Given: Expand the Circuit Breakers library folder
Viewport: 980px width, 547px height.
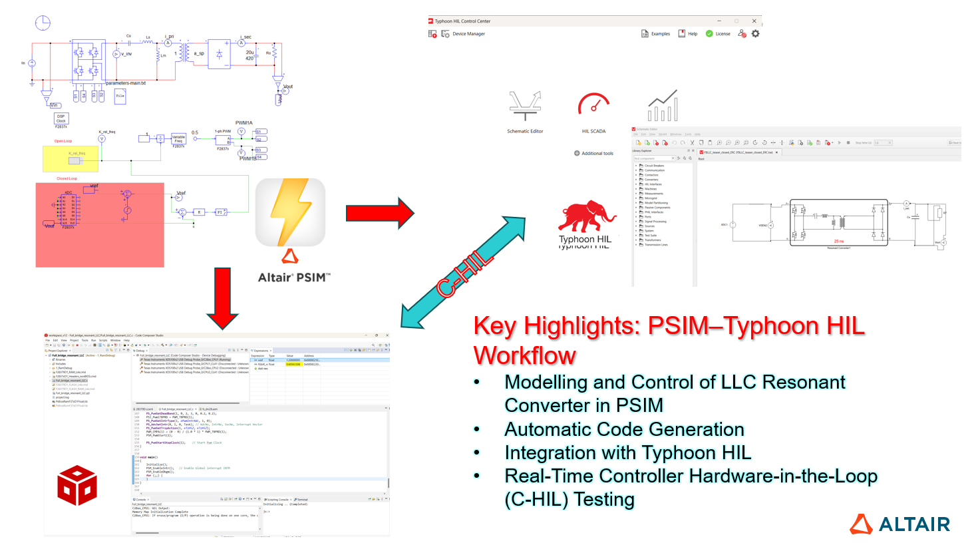Looking at the screenshot, I should click(636, 166).
